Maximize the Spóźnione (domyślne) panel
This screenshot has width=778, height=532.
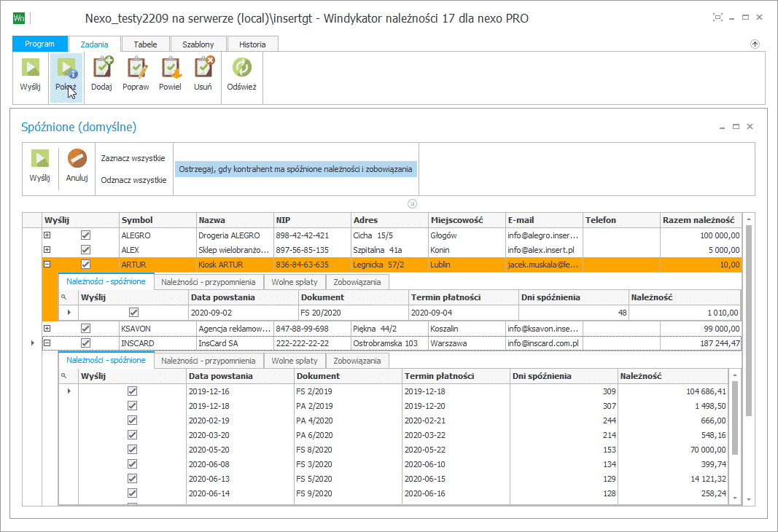click(736, 126)
